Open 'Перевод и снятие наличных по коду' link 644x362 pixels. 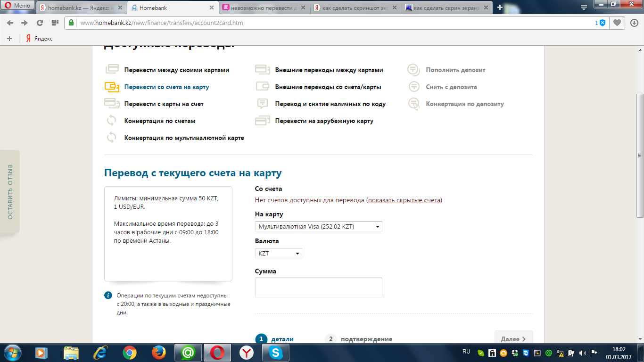(330, 104)
